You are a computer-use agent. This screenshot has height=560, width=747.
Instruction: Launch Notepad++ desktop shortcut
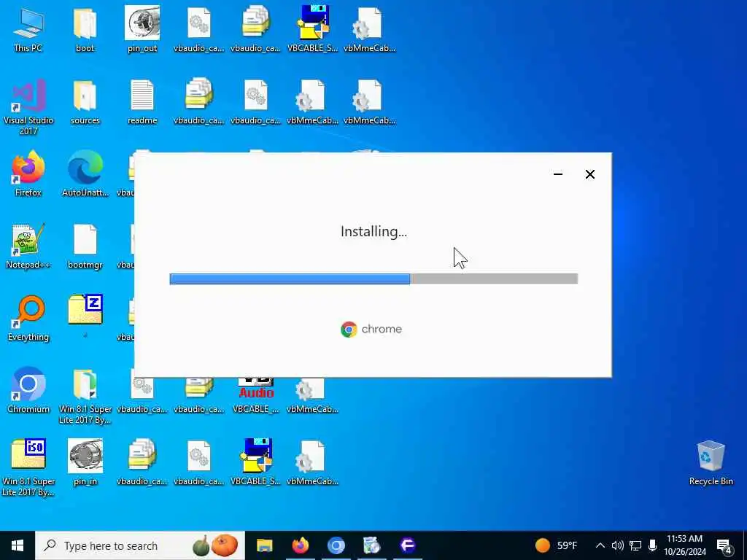click(x=28, y=246)
